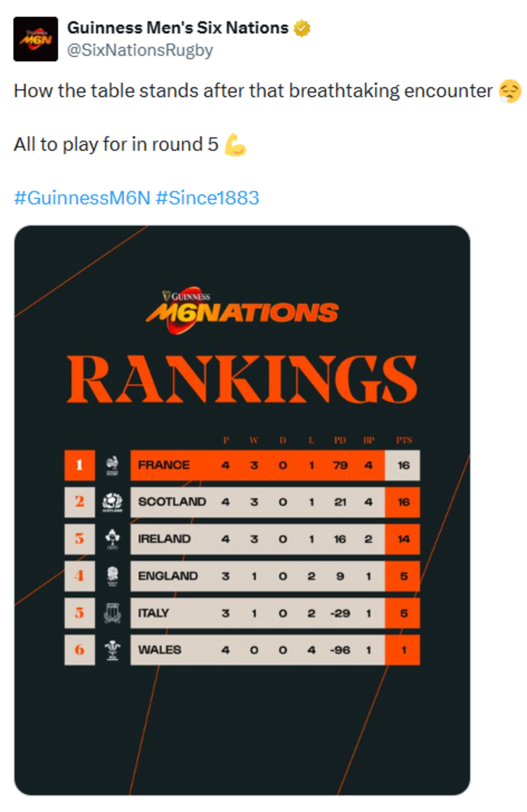Click the Italy shield crest icon
The width and height of the screenshot is (527, 812).
(x=112, y=613)
